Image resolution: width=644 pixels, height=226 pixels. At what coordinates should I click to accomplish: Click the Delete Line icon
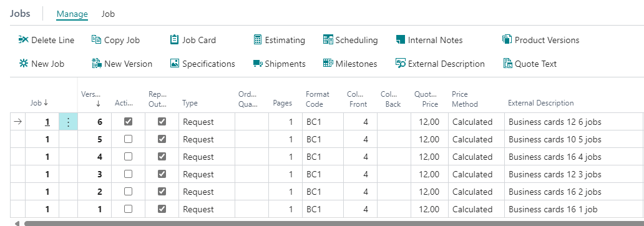[x=24, y=40]
